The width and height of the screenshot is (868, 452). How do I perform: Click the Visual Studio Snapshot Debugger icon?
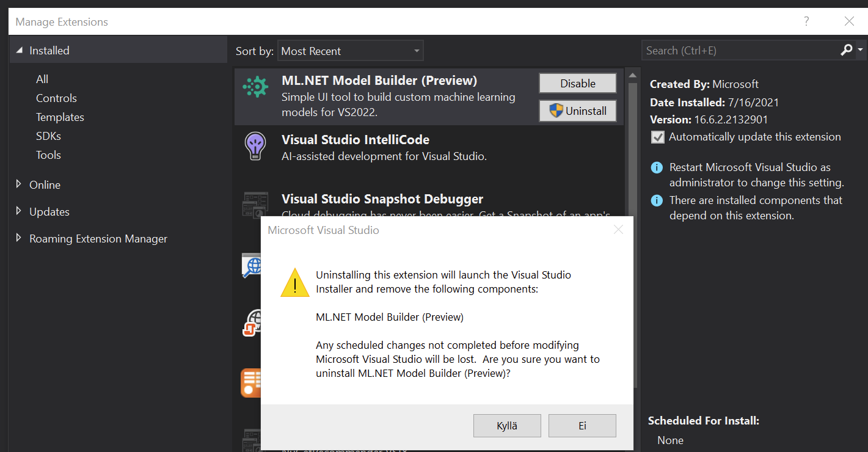pyautogui.click(x=255, y=205)
